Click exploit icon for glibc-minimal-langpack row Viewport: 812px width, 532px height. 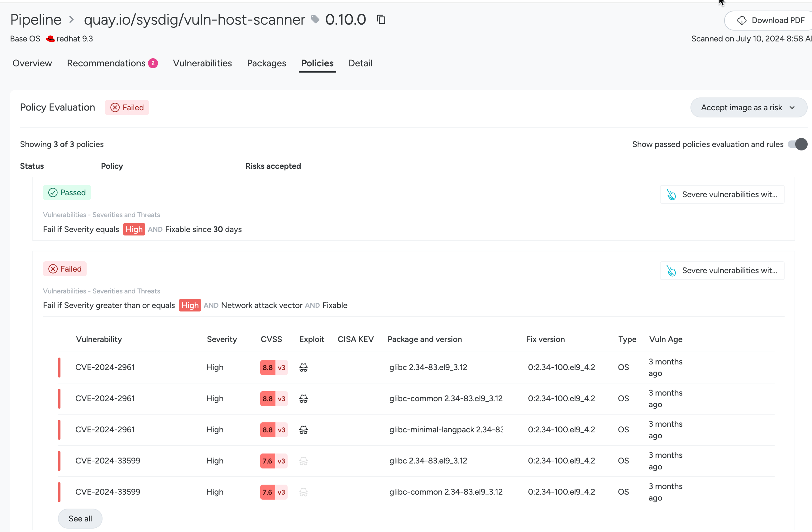pyautogui.click(x=303, y=430)
